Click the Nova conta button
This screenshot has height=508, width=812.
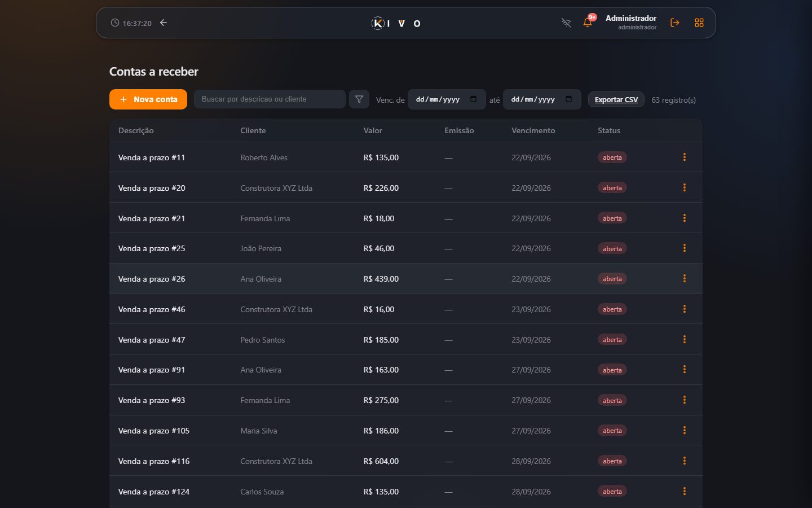[148, 99]
